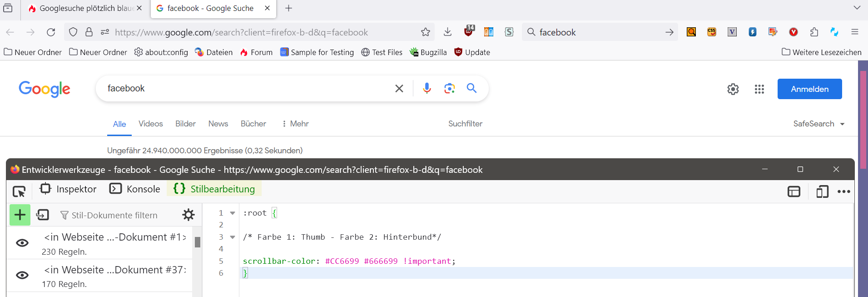The width and height of the screenshot is (868, 297).
Task: Show Bücher search results
Action: click(x=253, y=124)
